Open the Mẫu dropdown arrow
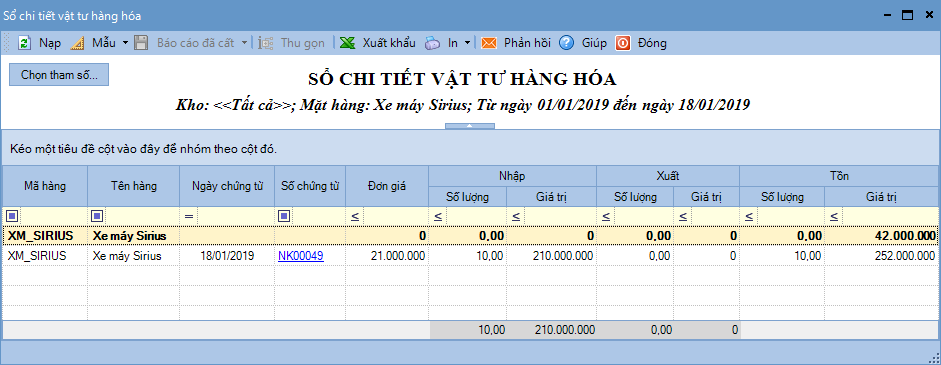941x365 pixels. (125, 43)
